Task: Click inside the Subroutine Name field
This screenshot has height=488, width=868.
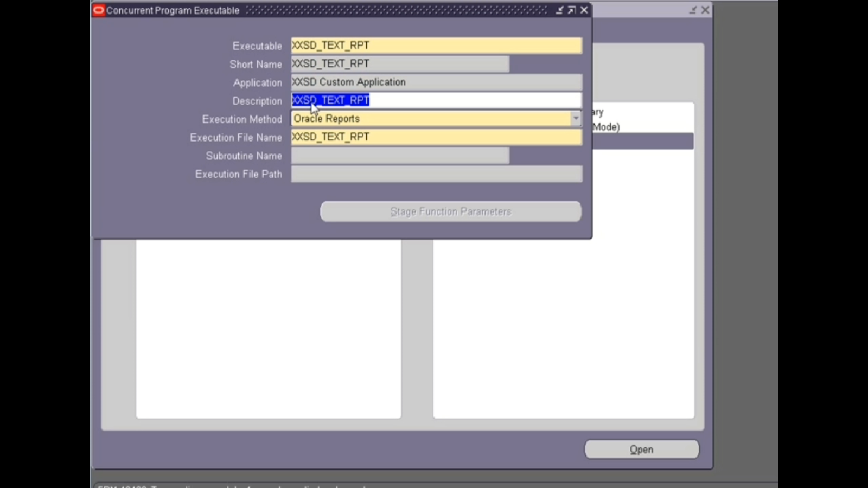Action: pyautogui.click(x=399, y=156)
